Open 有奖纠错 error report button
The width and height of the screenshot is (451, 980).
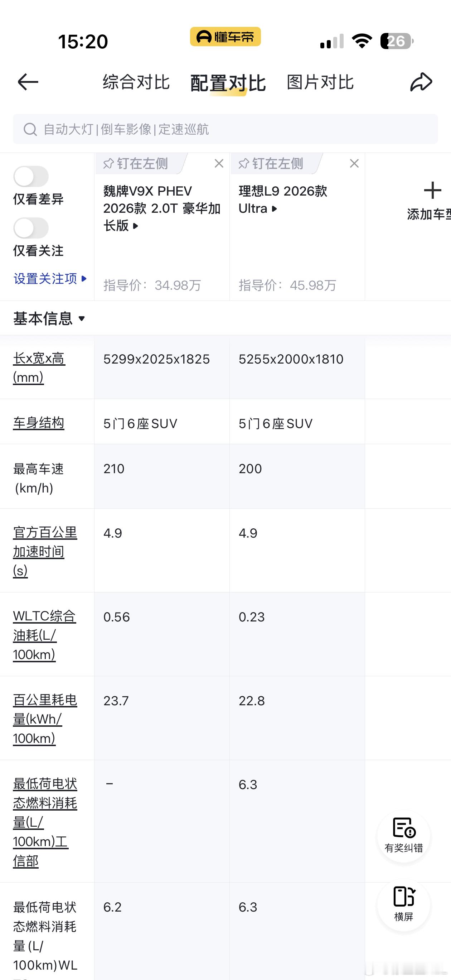pyautogui.click(x=403, y=836)
